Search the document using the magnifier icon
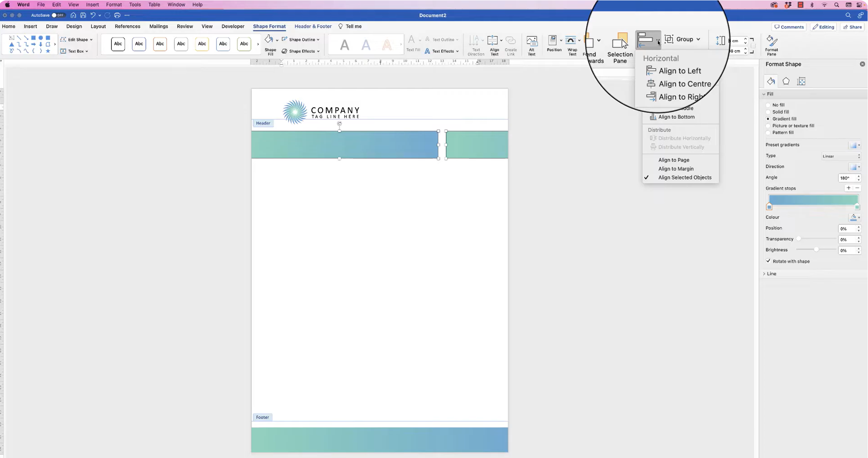This screenshot has height=458, width=868. 848,15
